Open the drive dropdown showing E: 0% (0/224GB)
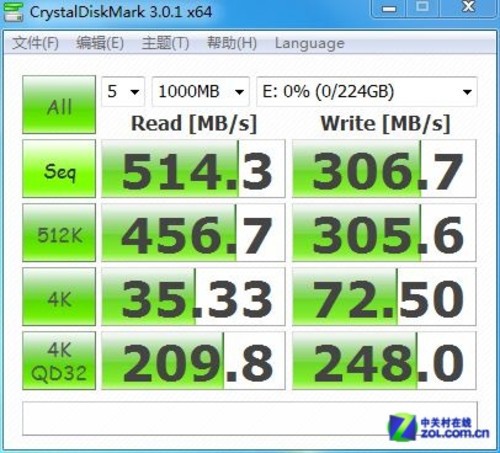Screen dimensions: 500x453 [367, 91]
